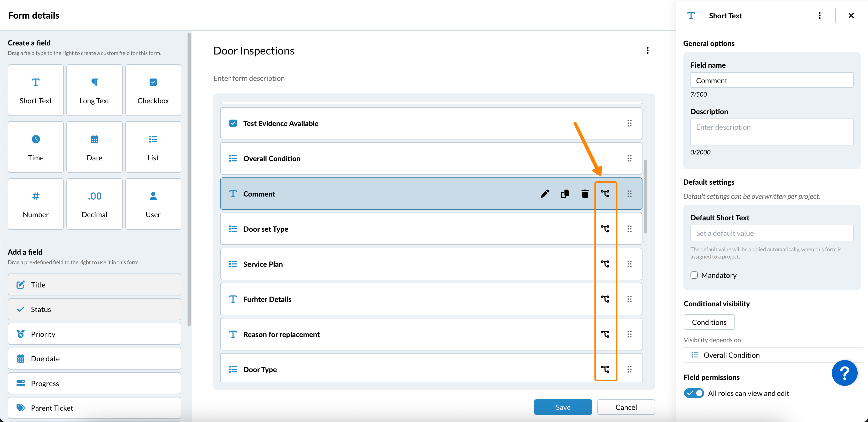Open the Conditions button
The image size is (868, 422).
709,322
